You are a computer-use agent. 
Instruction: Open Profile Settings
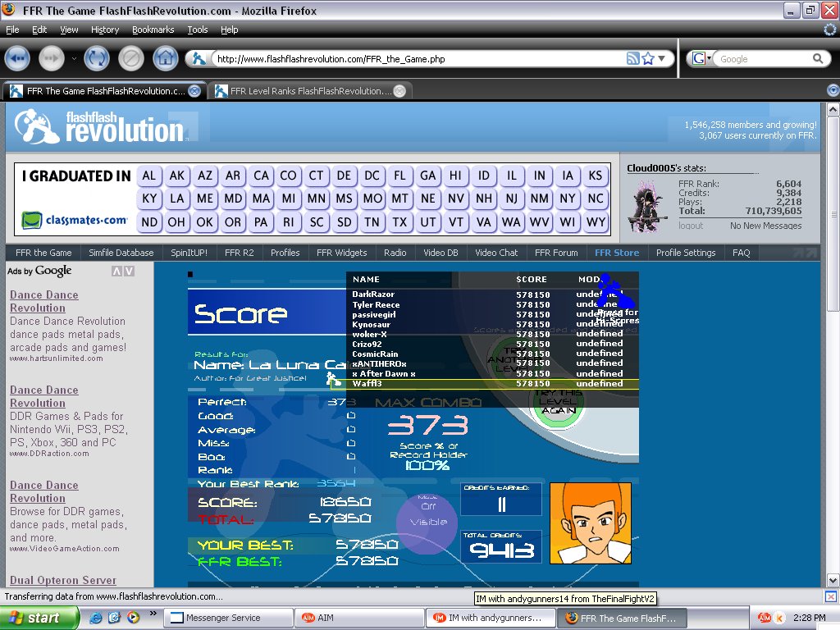point(686,253)
